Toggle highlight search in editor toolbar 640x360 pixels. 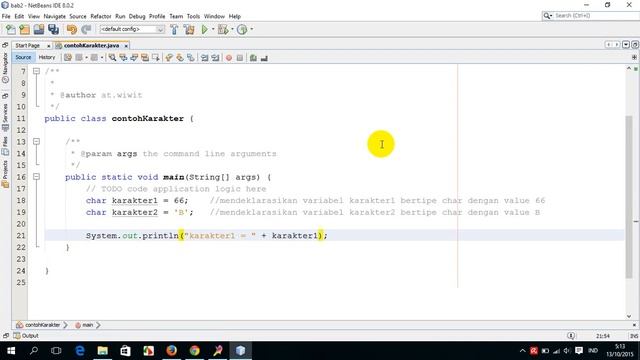click(145, 58)
